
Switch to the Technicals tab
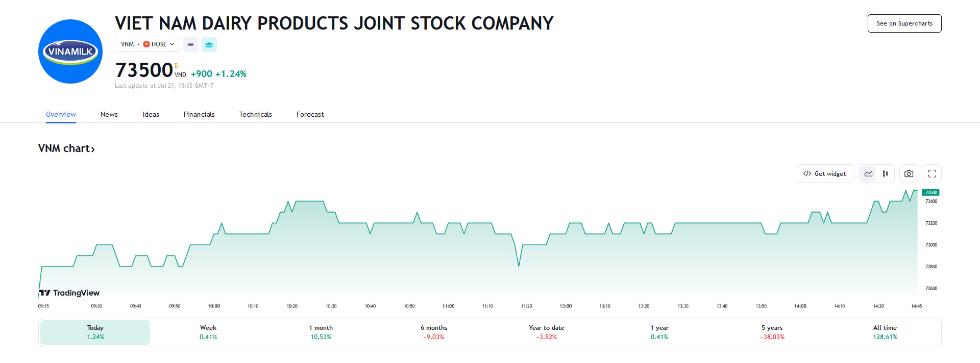255,114
